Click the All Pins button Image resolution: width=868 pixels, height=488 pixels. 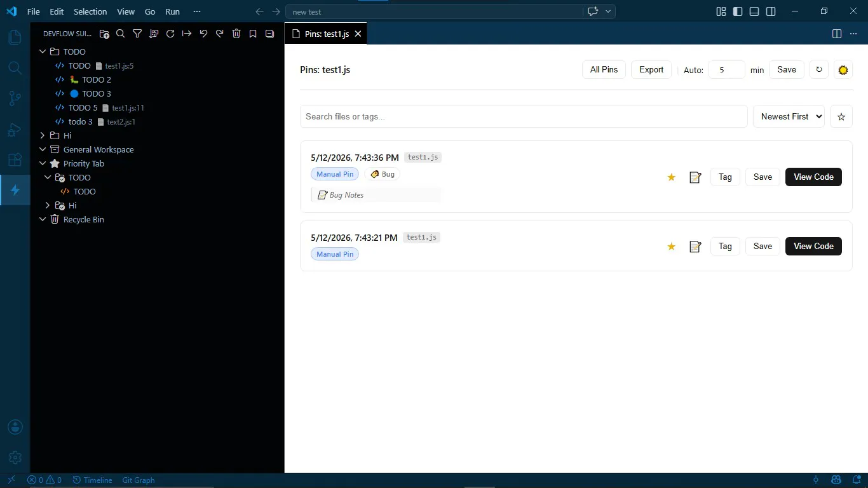604,70
